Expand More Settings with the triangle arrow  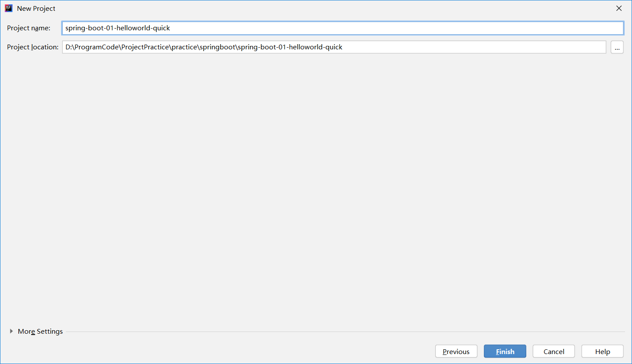coord(11,331)
